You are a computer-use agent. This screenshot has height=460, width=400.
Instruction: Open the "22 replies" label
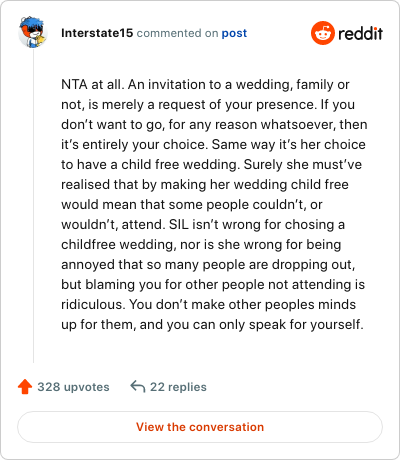178,387
